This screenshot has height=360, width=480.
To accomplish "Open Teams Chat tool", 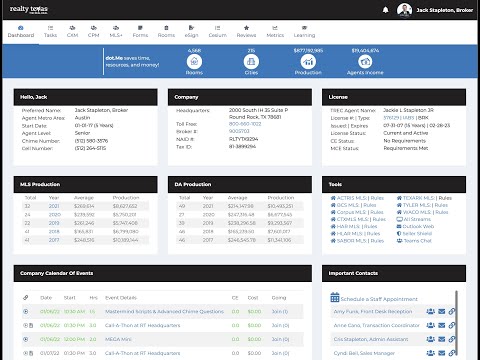I will pyautogui.click(x=414, y=241).
